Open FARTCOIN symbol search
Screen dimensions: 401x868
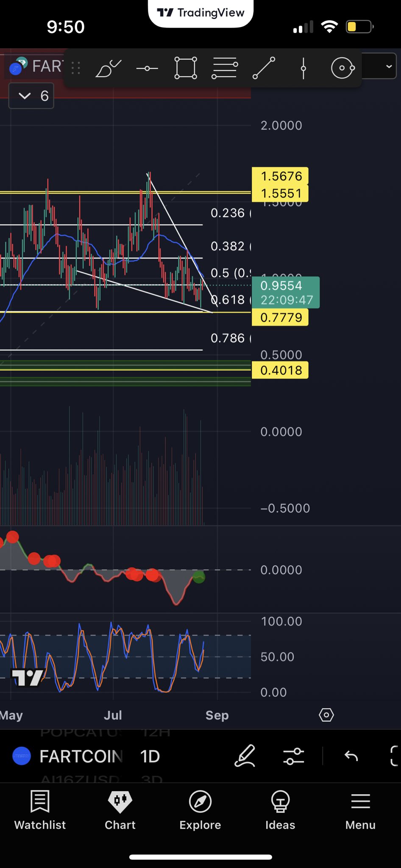point(81,756)
